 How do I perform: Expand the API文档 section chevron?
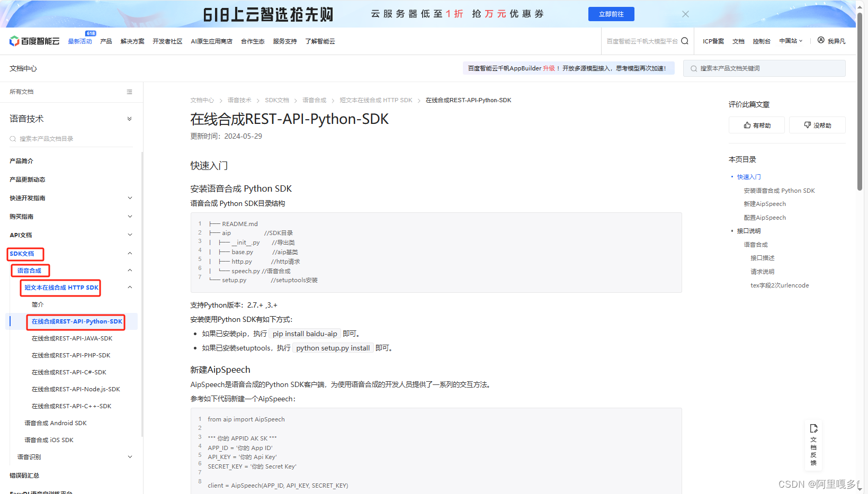[x=130, y=235]
